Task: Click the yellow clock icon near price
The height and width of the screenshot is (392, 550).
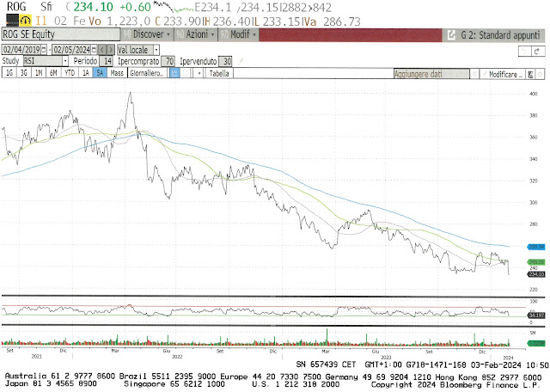Action: click(x=25, y=21)
